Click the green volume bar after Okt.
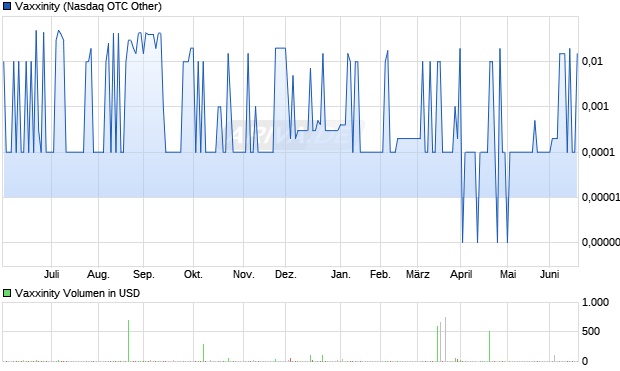The image size is (620, 371). [x=204, y=353]
